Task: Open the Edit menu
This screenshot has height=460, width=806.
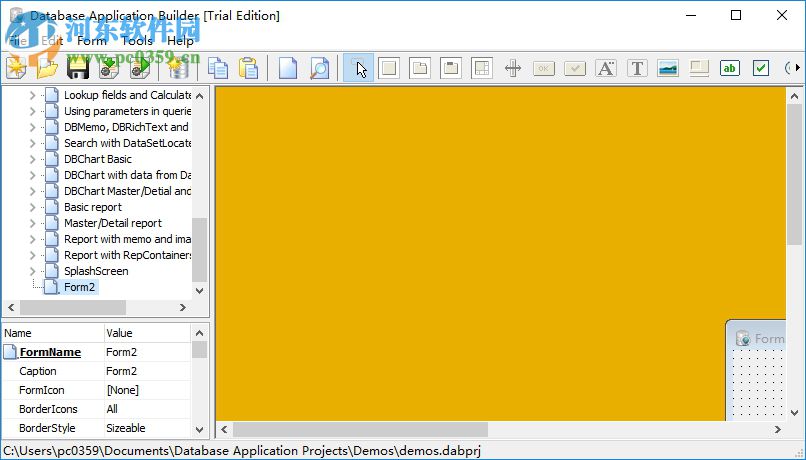Action: 51,41
